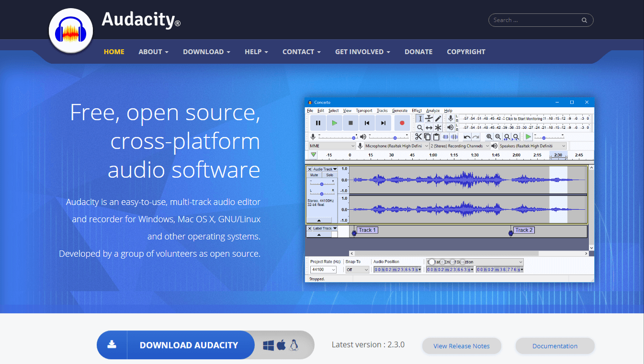The width and height of the screenshot is (644, 364).
Task: Click the Redo arrow icon
Action: (x=476, y=137)
